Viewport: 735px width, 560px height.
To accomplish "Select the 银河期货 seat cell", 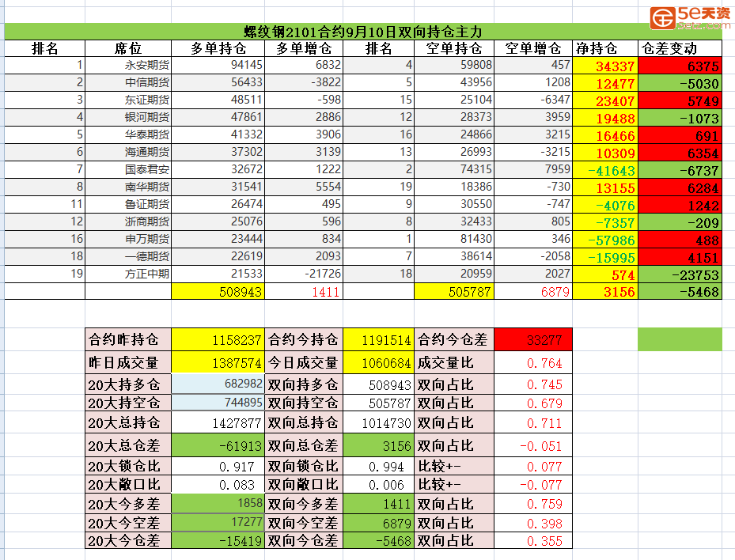I will click(128, 117).
